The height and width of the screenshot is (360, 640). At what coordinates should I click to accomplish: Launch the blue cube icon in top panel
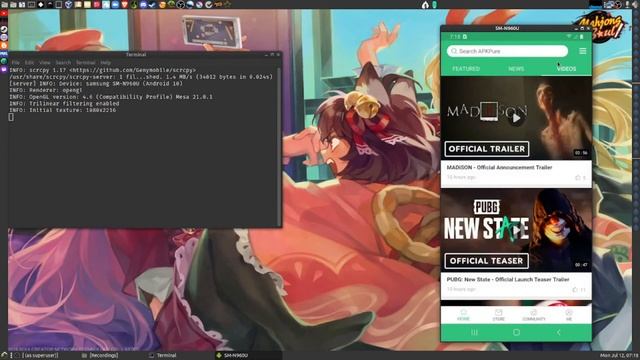(x=69, y=5)
